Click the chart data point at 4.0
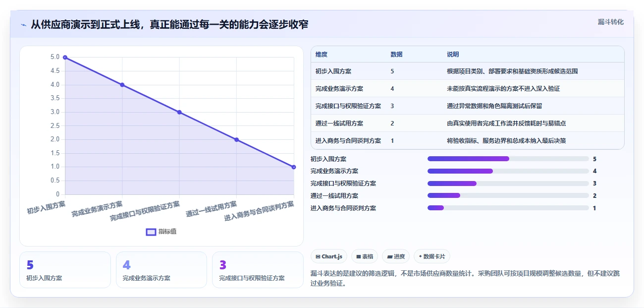This screenshot has width=644, height=308. click(x=122, y=85)
